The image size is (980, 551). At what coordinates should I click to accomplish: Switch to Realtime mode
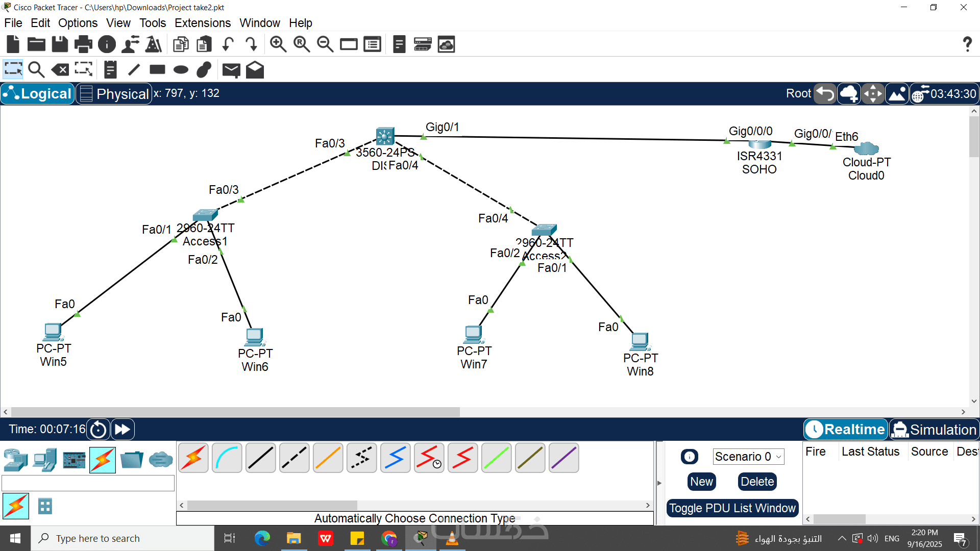846,430
